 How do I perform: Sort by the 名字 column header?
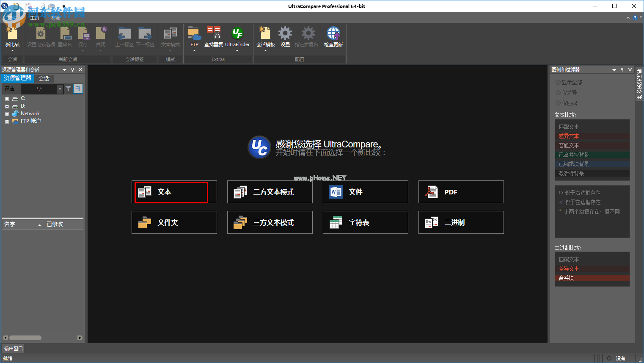[x=23, y=224]
